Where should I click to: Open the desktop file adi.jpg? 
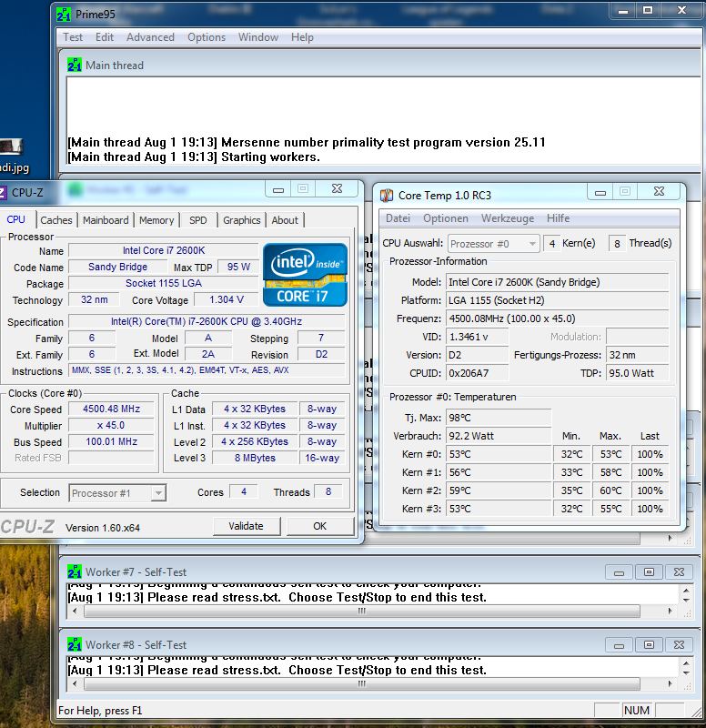(12, 157)
